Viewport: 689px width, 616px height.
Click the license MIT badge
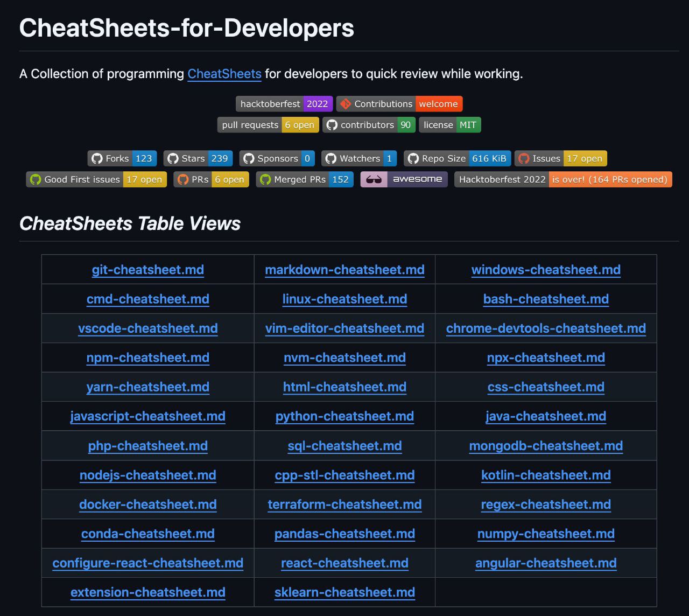pyautogui.click(x=449, y=125)
